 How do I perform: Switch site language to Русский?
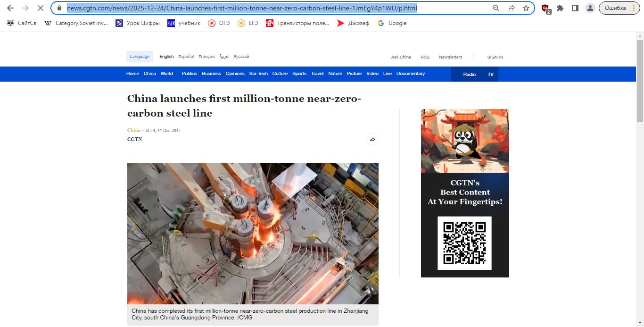[x=241, y=57]
